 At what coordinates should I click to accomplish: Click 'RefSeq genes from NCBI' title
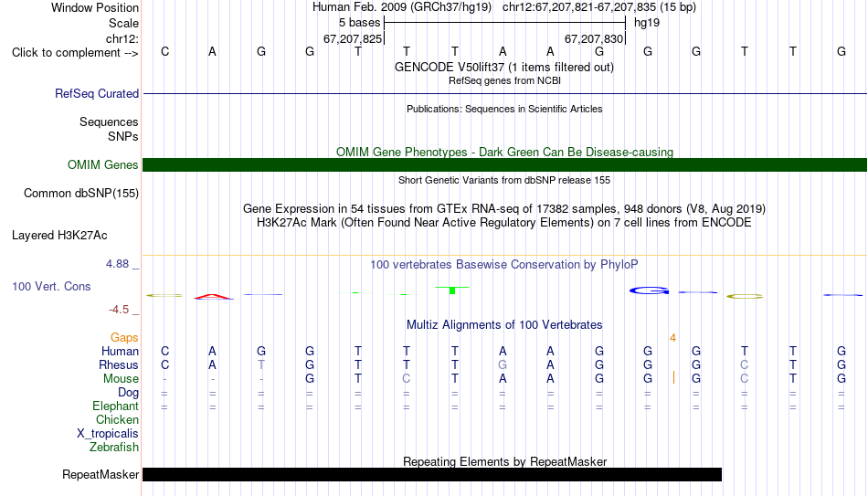pyautogui.click(x=504, y=80)
